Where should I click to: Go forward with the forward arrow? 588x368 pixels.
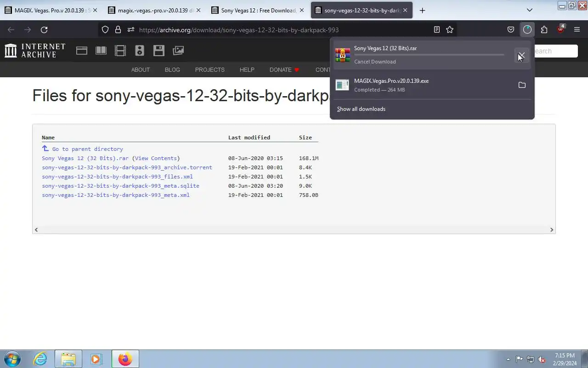pos(28,29)
